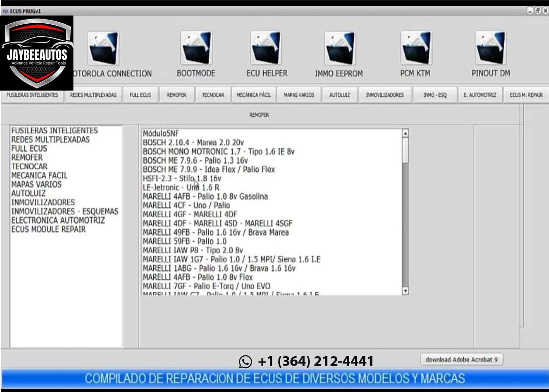
Task: Open the BOOTMODE folder icon
Action: coord(196,48)
